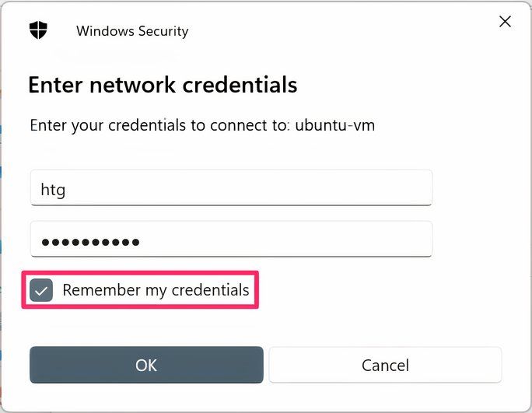Click the "Remember my credentials" label text
Image resolution: width=532 pixels, height=413 pixels.
(x=156, y=291)
